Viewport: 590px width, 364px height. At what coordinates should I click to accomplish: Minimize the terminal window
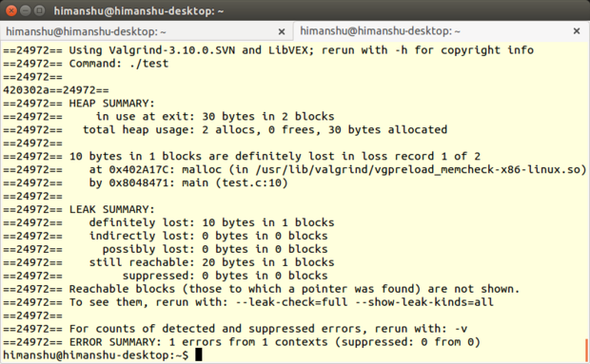tap(25, 10)
